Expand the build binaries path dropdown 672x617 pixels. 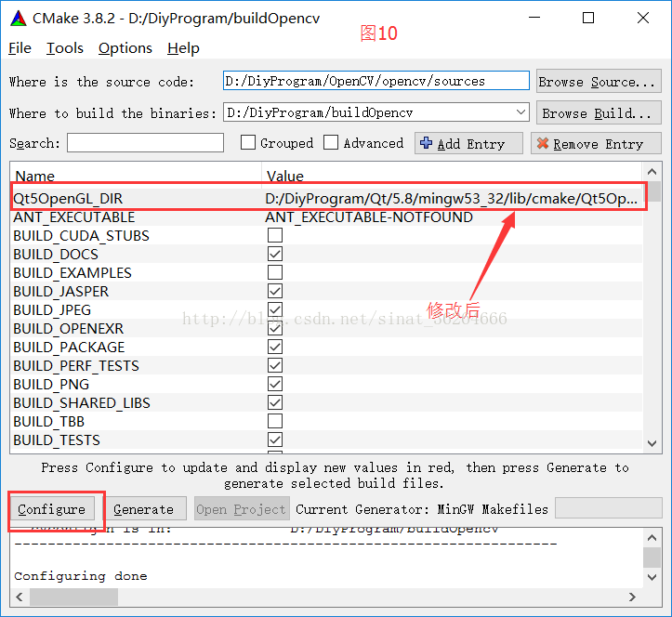point(520,112)
